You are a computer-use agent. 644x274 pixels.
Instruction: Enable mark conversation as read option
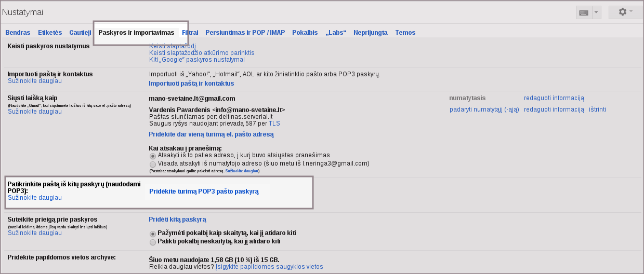click(153, 234)
